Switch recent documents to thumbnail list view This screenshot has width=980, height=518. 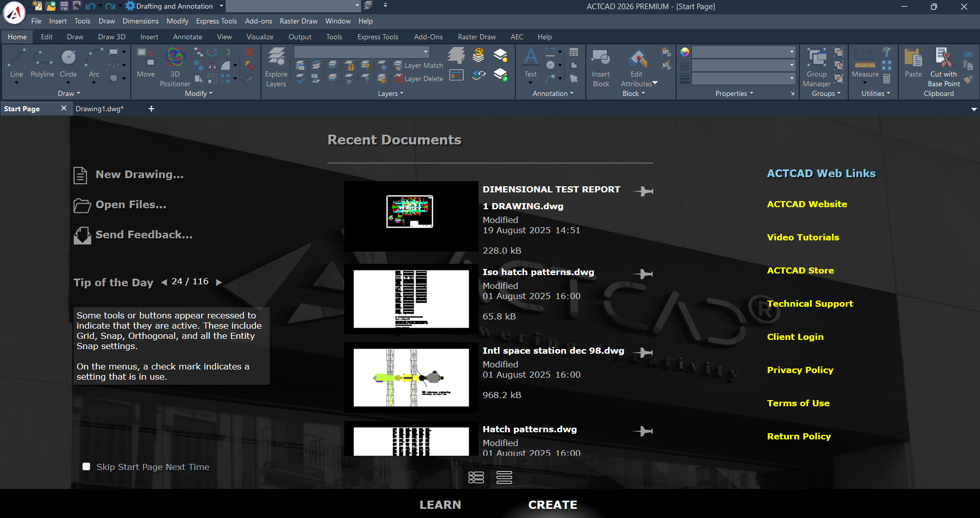pyautogui.click(x=476, y=477)
